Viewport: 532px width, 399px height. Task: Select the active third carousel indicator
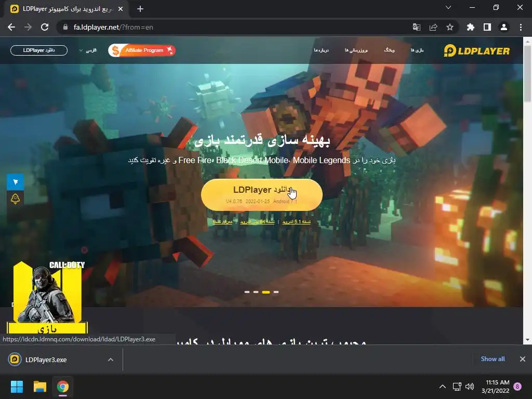click(266, 292)
